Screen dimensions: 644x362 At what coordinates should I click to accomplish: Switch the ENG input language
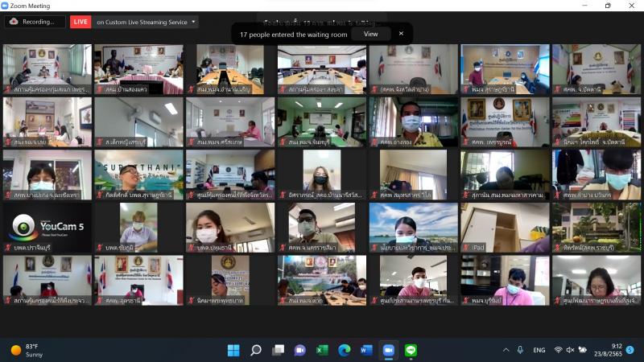(539, 350)
